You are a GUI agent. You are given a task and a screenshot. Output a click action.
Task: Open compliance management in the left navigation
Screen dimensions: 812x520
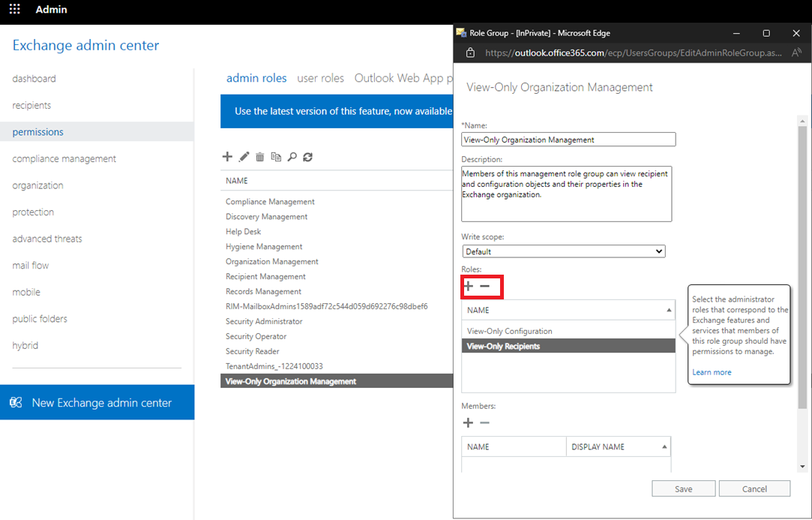click(x=64, y=158)
